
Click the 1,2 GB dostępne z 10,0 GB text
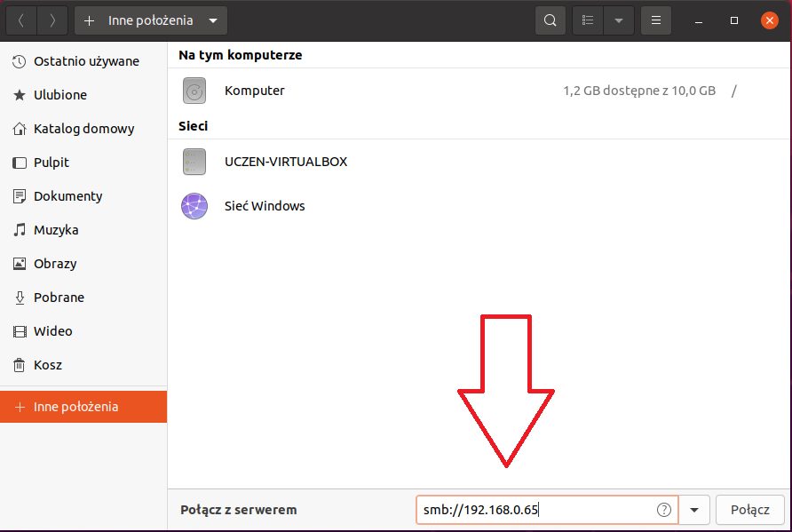point(639,91)
